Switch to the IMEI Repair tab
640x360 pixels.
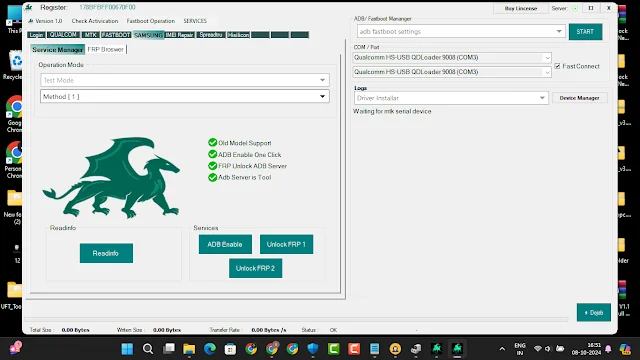[x=180, y=35]
